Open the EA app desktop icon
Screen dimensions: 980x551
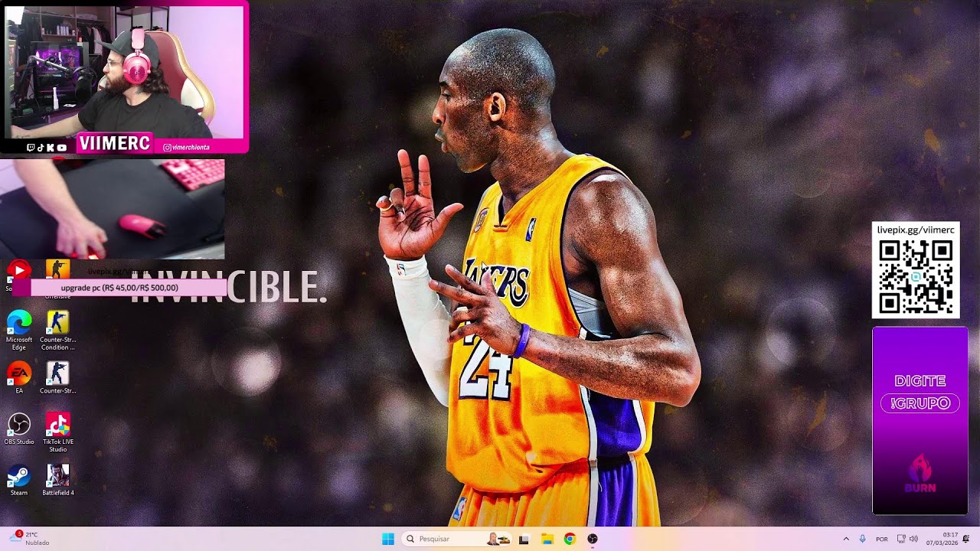tap(19, 377)
